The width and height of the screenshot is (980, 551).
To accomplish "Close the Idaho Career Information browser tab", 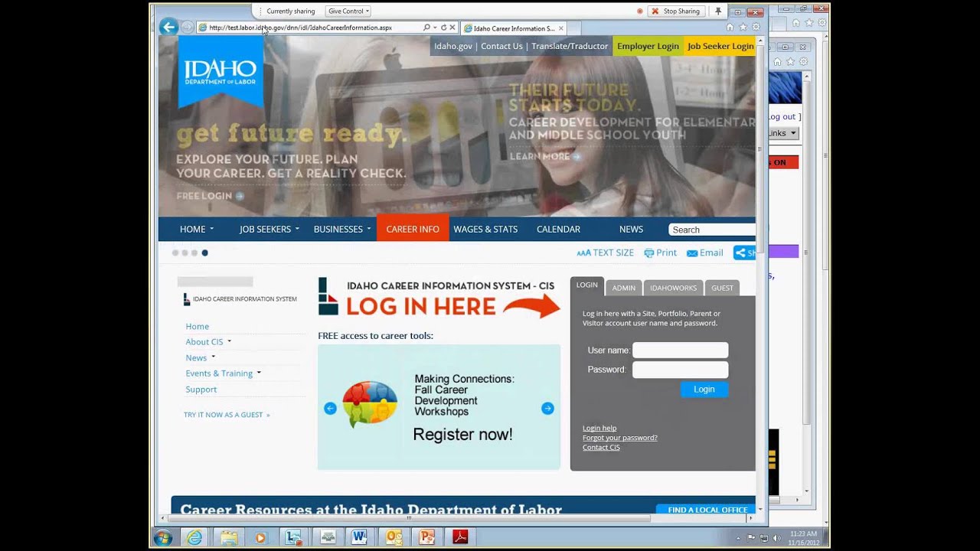I will click(560, 28).
